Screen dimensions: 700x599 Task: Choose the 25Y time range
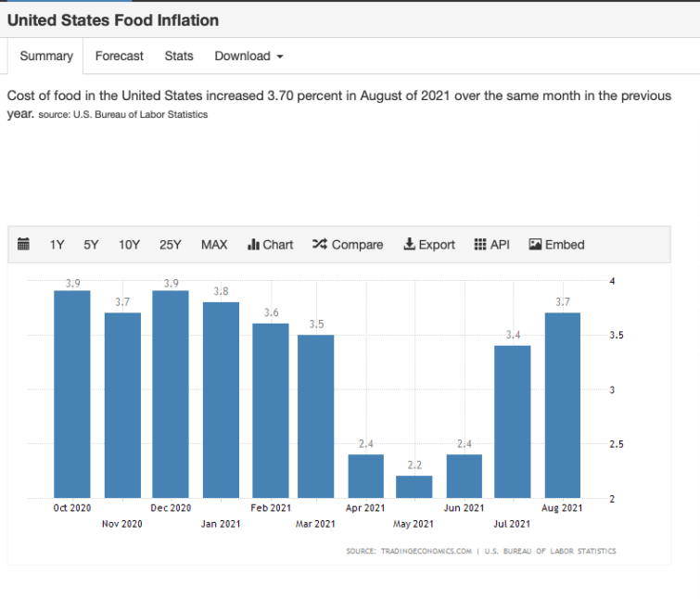[x=171, y=245]
